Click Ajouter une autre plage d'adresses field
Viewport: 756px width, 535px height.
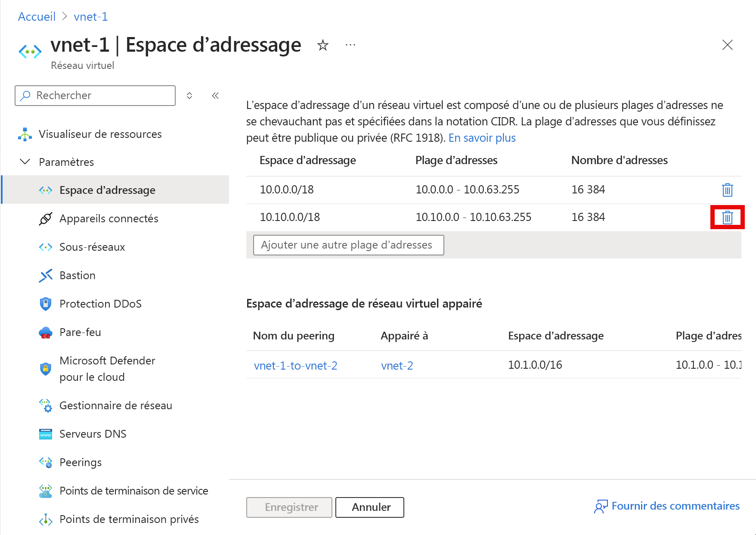coord(348,245)
